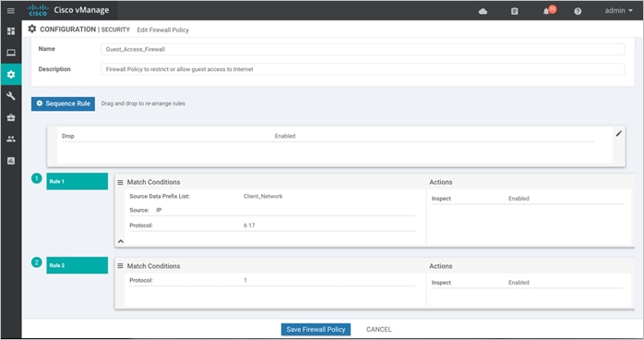Screen dimensions: 644x340
Task: Click the cloud icon in header
Action: click(x=483, y=11)
